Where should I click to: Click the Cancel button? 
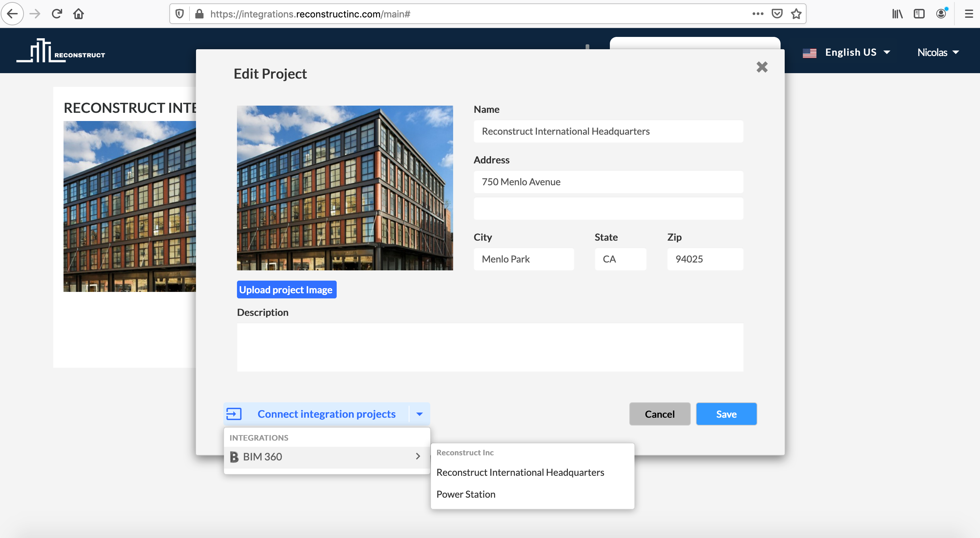pos(659,414)
